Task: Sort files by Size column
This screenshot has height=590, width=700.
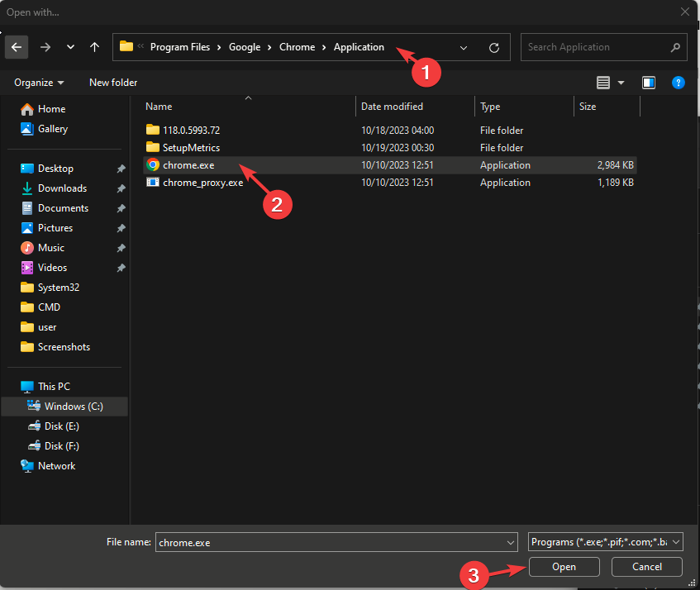Action: [x=588, y=107]
